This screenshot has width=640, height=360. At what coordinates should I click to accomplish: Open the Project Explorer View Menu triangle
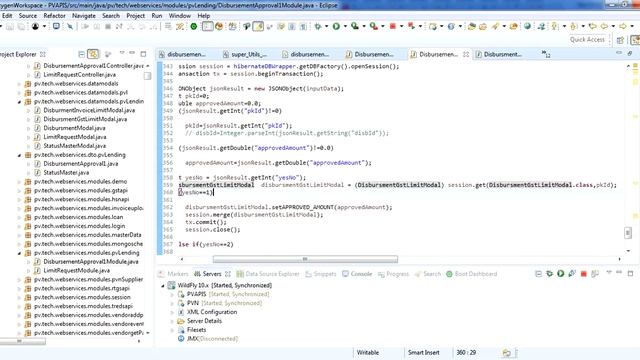[x=122, y=53]
